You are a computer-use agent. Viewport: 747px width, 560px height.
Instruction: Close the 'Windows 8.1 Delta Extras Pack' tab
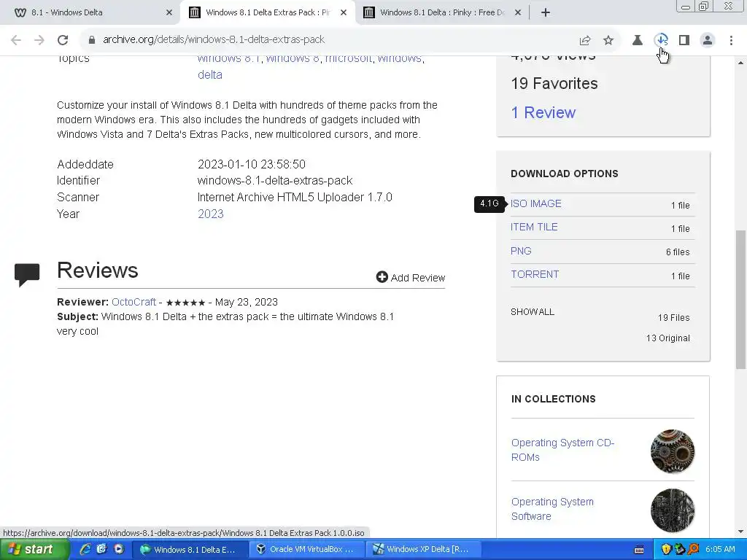(x=344, y=12)
